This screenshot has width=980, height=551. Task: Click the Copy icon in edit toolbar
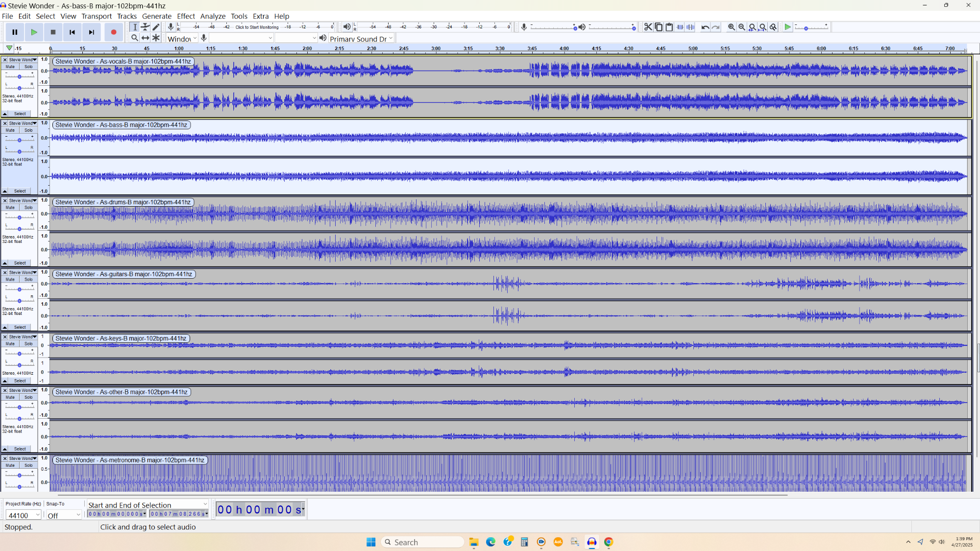click(659, 27)
